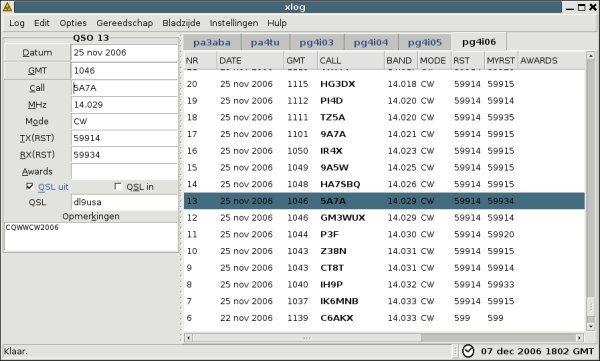Click the horizontal scrollbar right arrow
This screenshot has height=361, width=600.
580,338
